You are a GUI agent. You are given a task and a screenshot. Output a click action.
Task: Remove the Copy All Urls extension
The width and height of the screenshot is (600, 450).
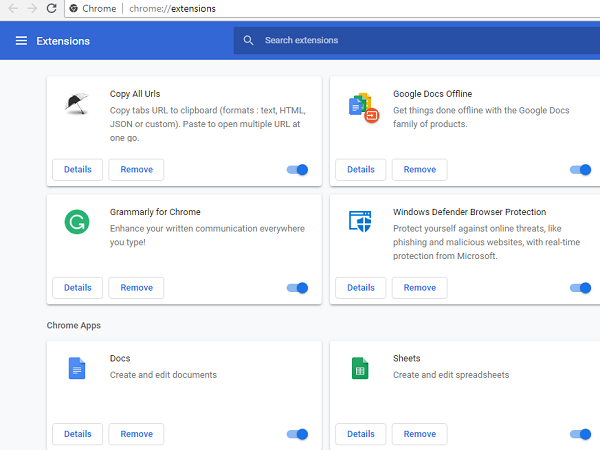(x=136, y=170)
